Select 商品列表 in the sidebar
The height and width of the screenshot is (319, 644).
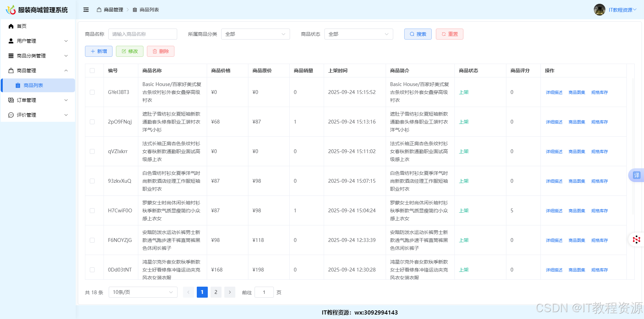point(38,85)
